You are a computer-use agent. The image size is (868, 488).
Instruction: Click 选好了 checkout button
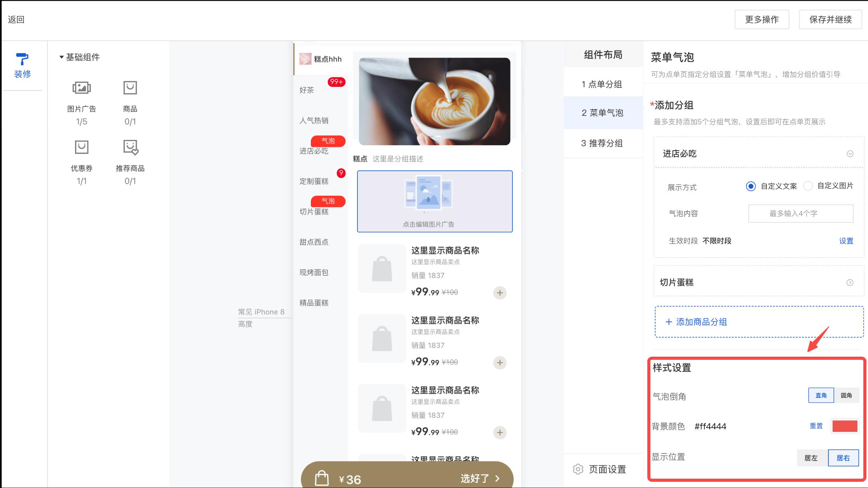(480, 478)
